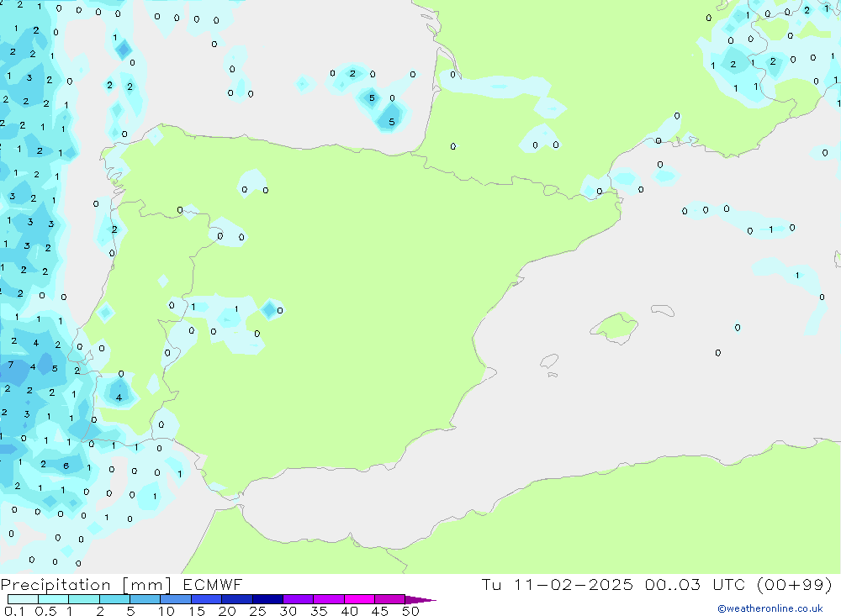Select the 2–5 mm legend color swatch
The height and width of the screenshot is (616, 841).
click(x=114, y=599)
